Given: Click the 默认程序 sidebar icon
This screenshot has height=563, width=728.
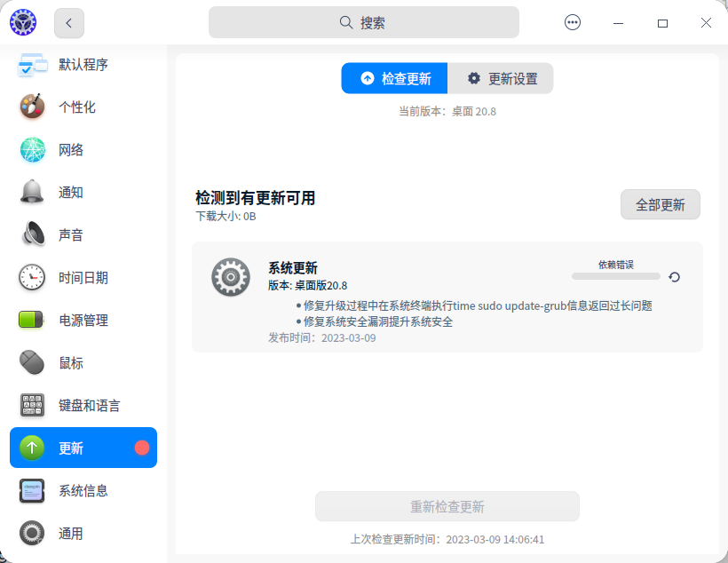Looking at the screenshot, I should pyautogui.click(x=32, y=65).
